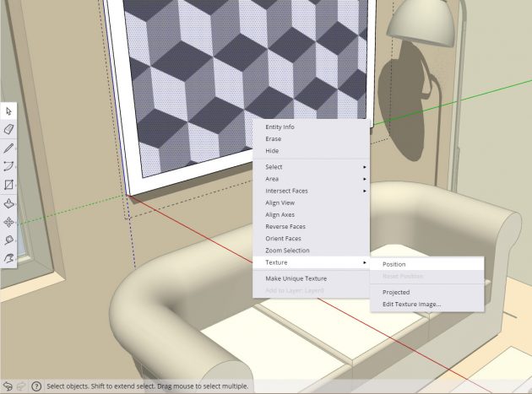Activate the Orbit navigation tool
The height and width of the screenshot is (394, 532).
coord(9,258)
